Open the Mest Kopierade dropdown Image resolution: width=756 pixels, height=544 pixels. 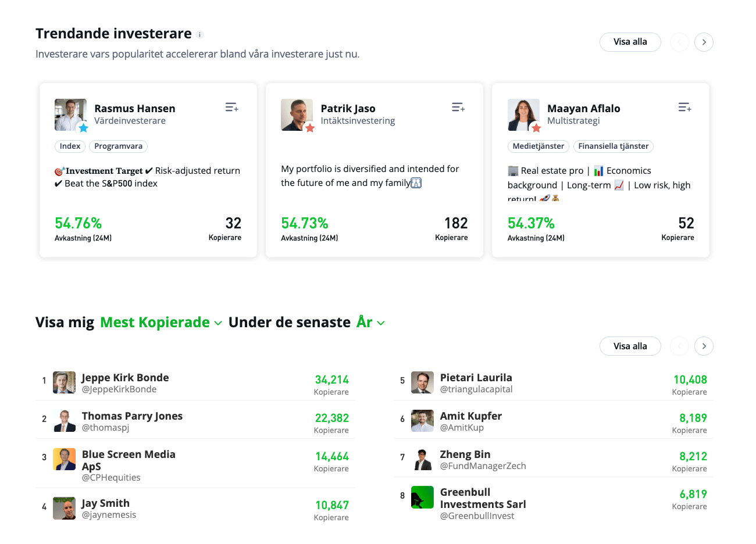click(161, 323)
